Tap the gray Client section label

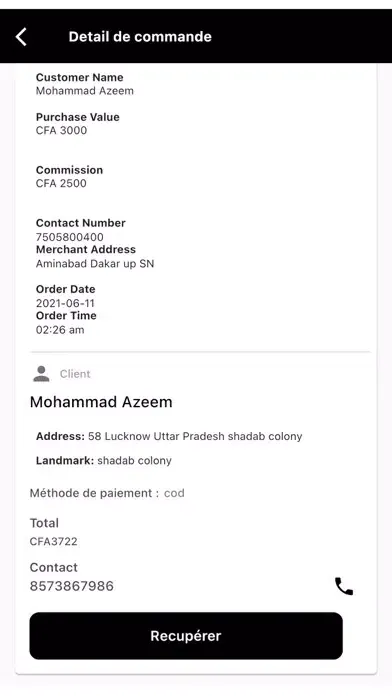pos(75,374)
